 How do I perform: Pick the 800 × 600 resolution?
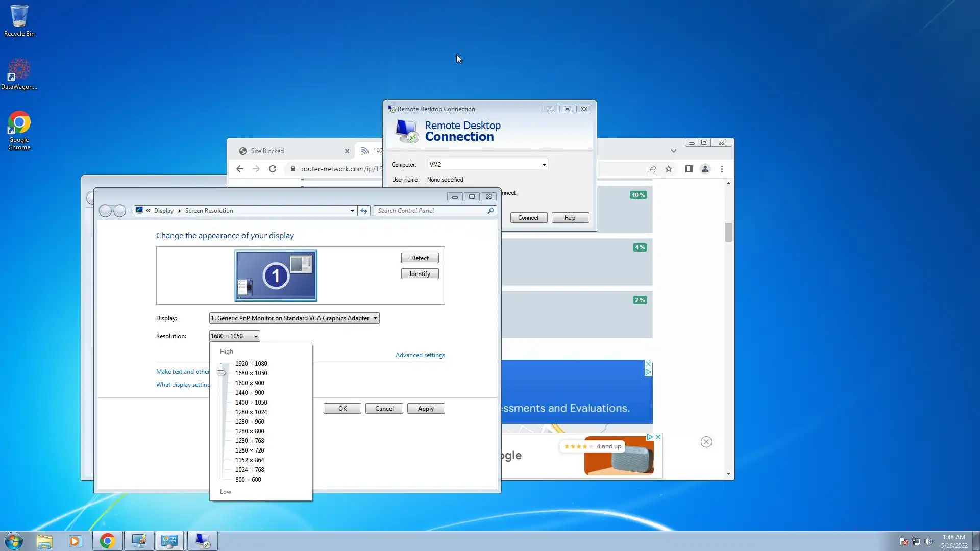pyautogui.click(x=248, y=480)
